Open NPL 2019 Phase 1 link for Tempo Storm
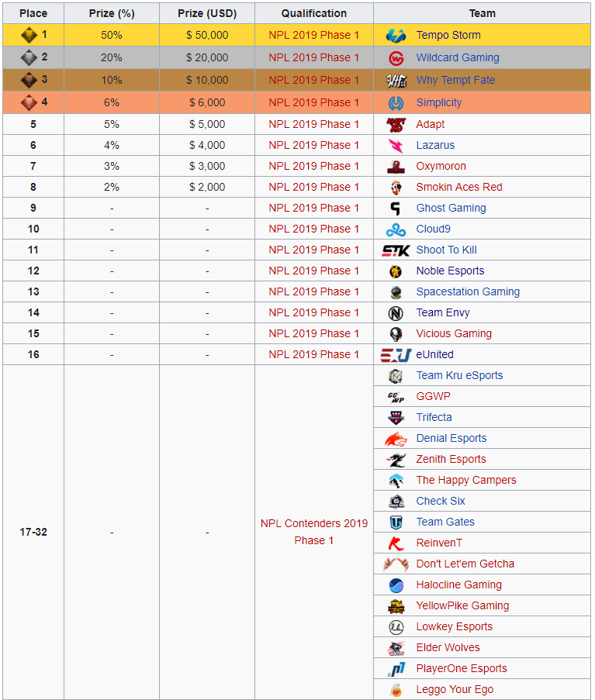The image size is (595, 700). pyautogui.click(x=314, y=36)
